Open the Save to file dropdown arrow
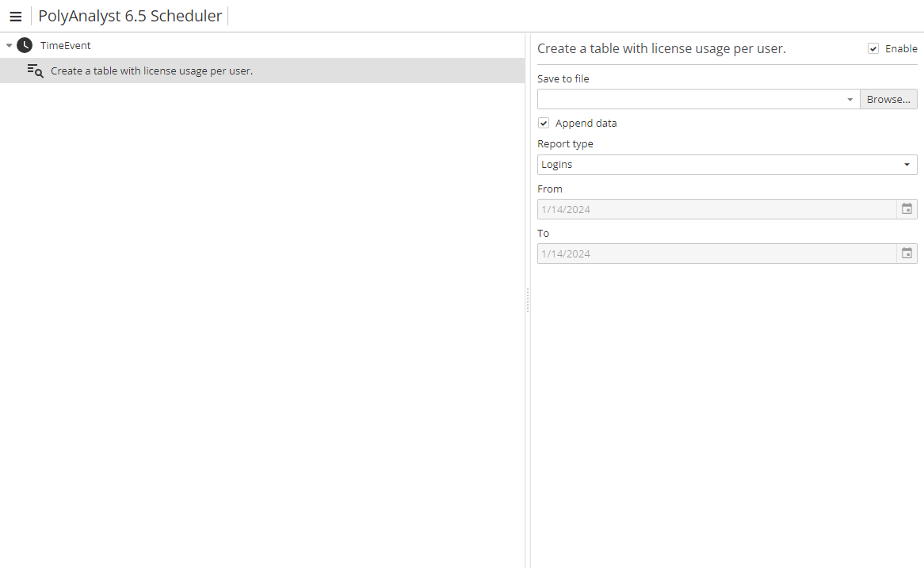The height and width of the screenshot is (568, 924). (x=850, y=99)
